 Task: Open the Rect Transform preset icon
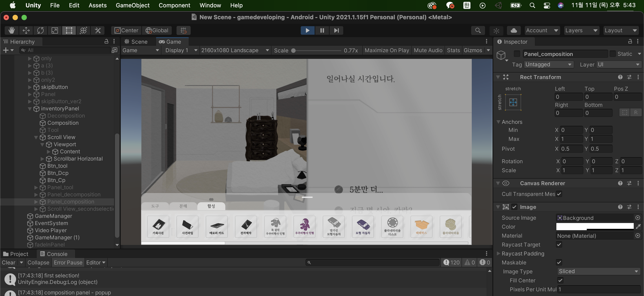[x=629, y=77]
